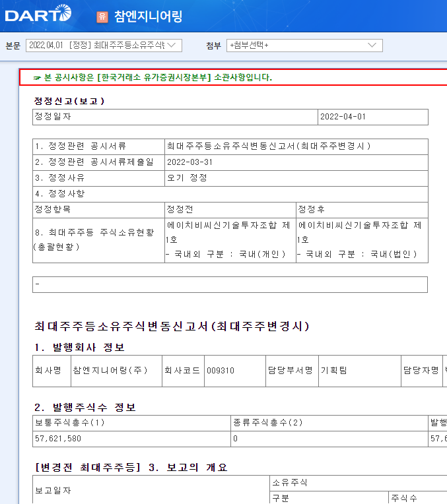Click the 정정전 column header
The image size is (447, 504).
click(230, 210)
